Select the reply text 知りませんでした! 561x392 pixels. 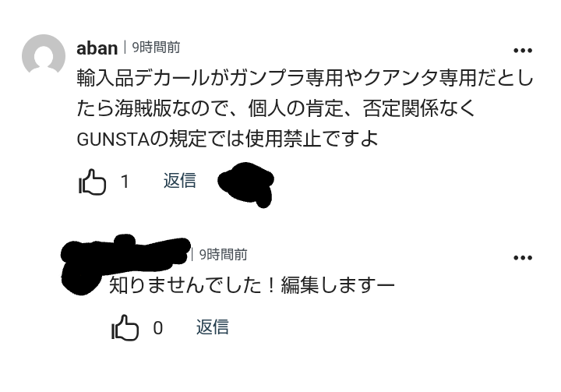pos(192,285)
